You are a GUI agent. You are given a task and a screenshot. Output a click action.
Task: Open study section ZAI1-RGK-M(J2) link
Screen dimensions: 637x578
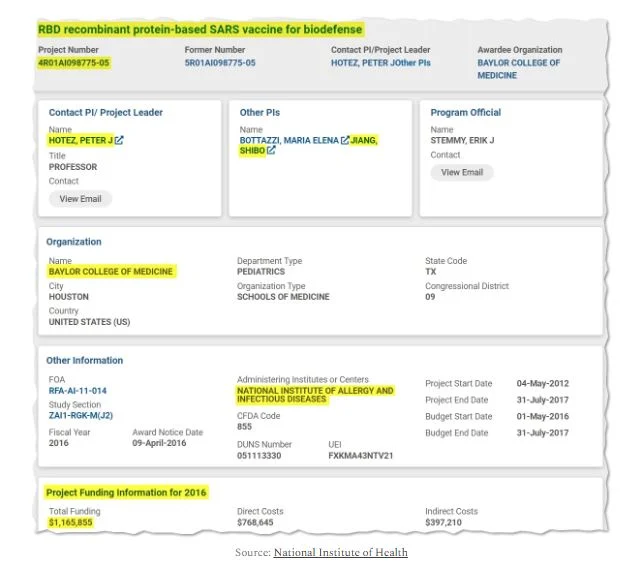coord(81,416)
